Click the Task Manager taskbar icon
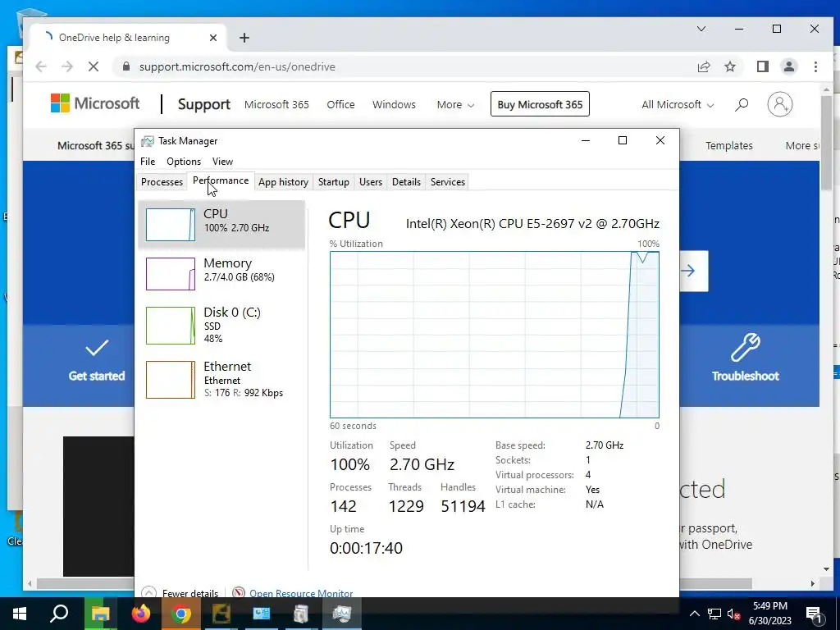The height and width of the screenshot is (630, 840). tap(341, 614)
